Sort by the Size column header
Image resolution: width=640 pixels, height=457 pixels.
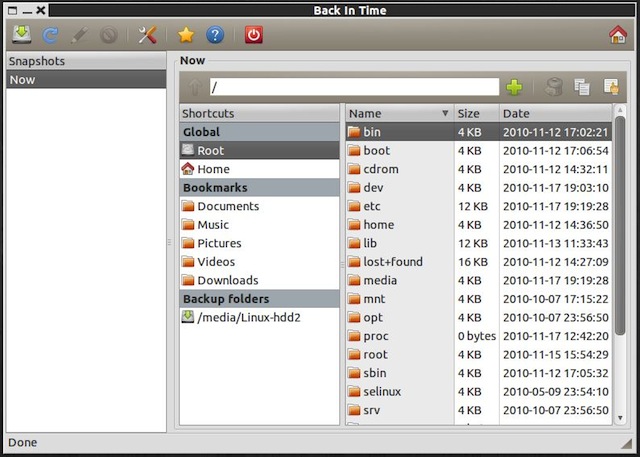coord(476,113)
